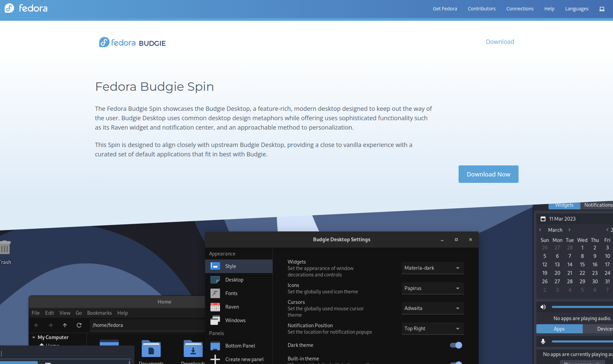Select the Style icon in Budgie Settings
This screenshot has width=613, height=364.
pos(215,266)
